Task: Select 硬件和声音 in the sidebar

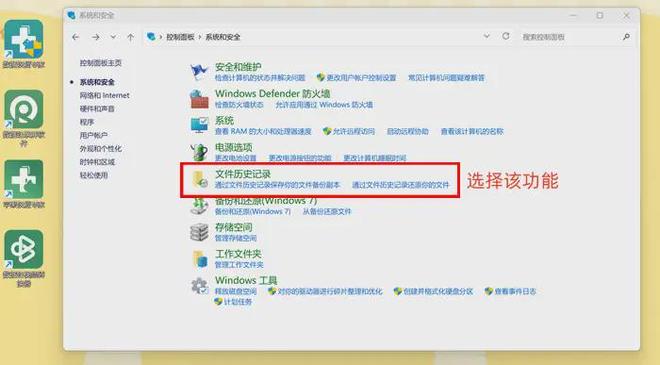Action: point(97,109)
